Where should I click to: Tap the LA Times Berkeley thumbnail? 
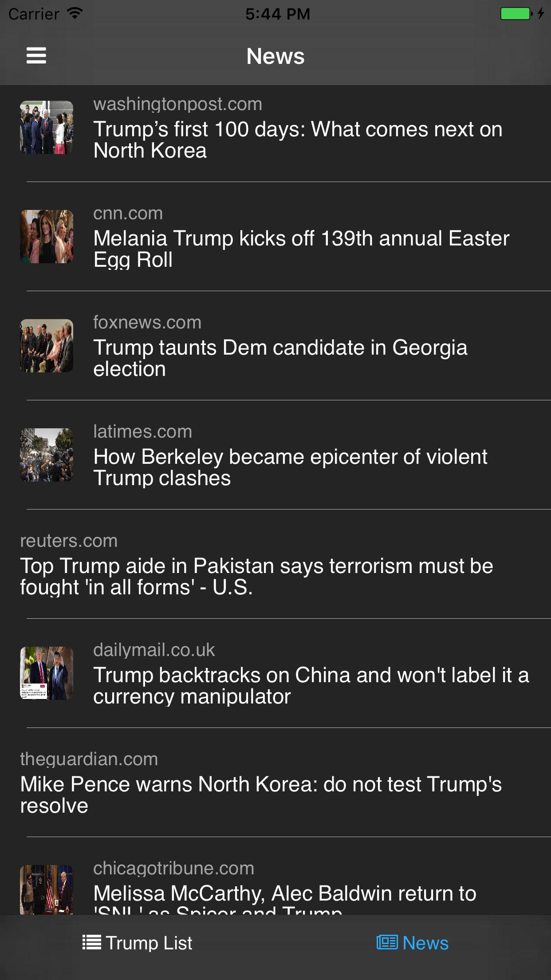[x=47, y=455]
